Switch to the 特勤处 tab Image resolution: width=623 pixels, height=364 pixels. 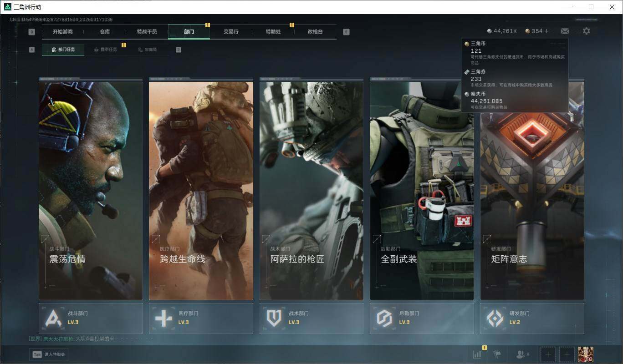(x=273, y=32)
